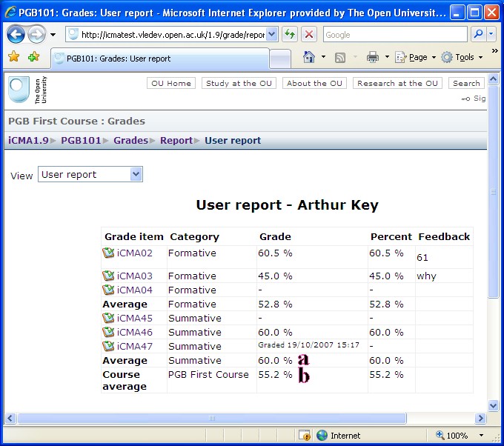Open the iCMA04 grade item link
This screenshot has height=446, width=504.
(134, 290)
